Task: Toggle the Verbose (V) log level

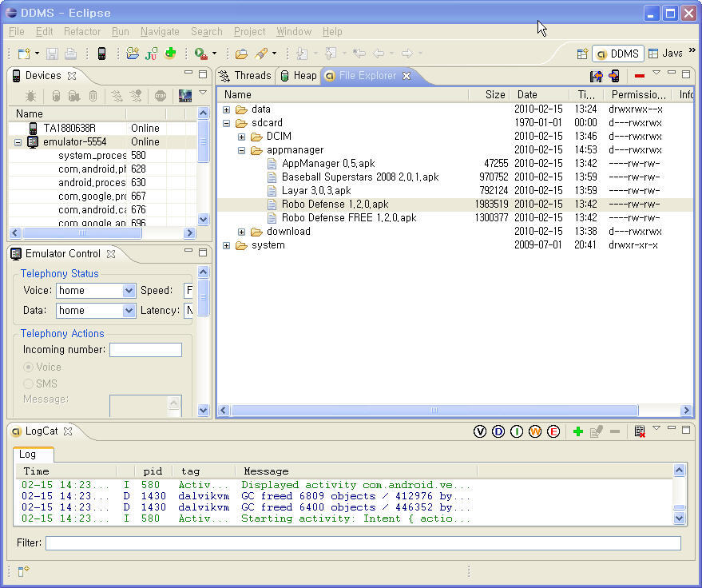Action: (480, 431)
